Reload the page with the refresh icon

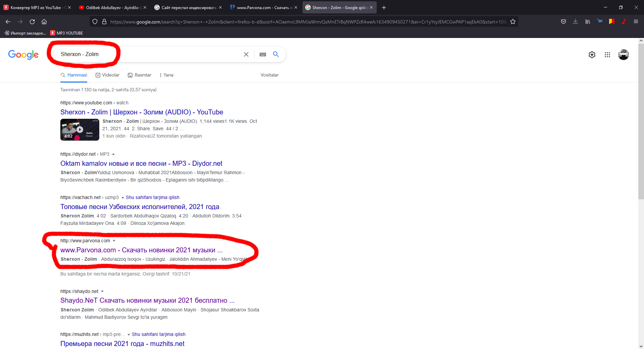32,22
